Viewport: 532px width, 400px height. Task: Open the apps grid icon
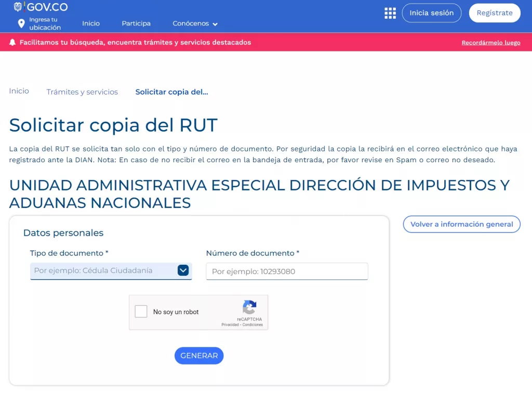coord(390,13)
